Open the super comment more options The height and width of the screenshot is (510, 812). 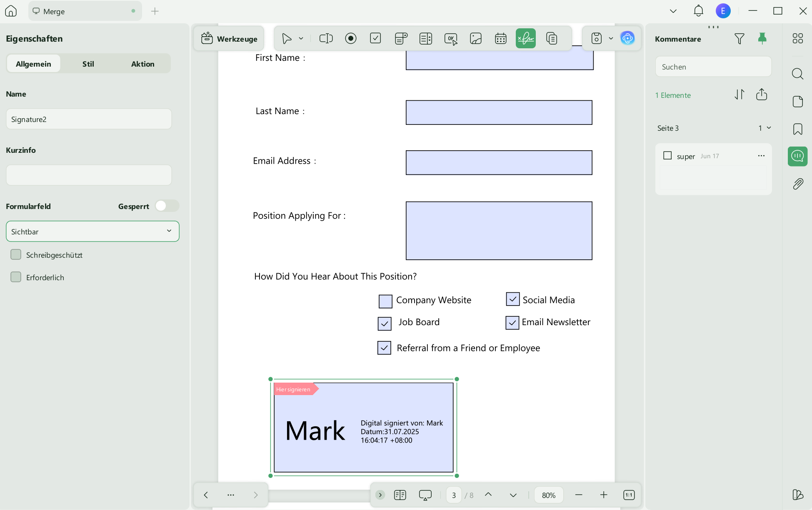(761, 156)
